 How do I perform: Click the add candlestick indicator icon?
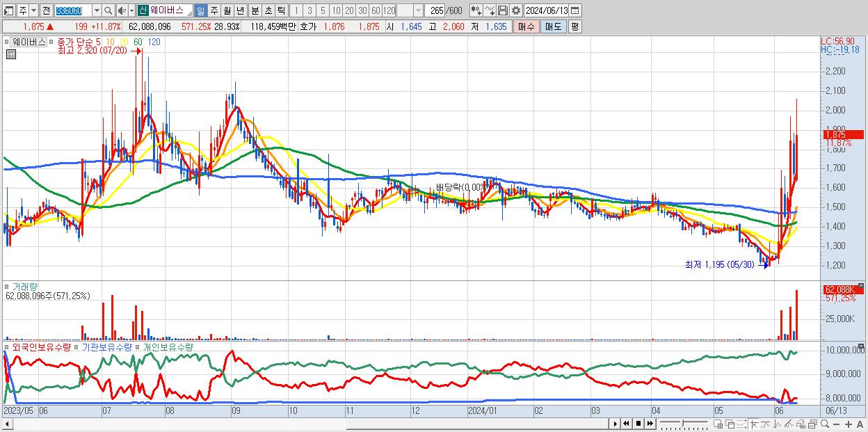(x=476, y=10)
